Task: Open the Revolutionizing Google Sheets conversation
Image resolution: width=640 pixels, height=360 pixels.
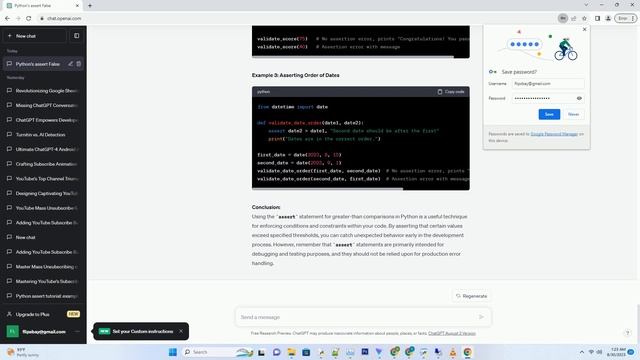Action: (x=43, y=91)
